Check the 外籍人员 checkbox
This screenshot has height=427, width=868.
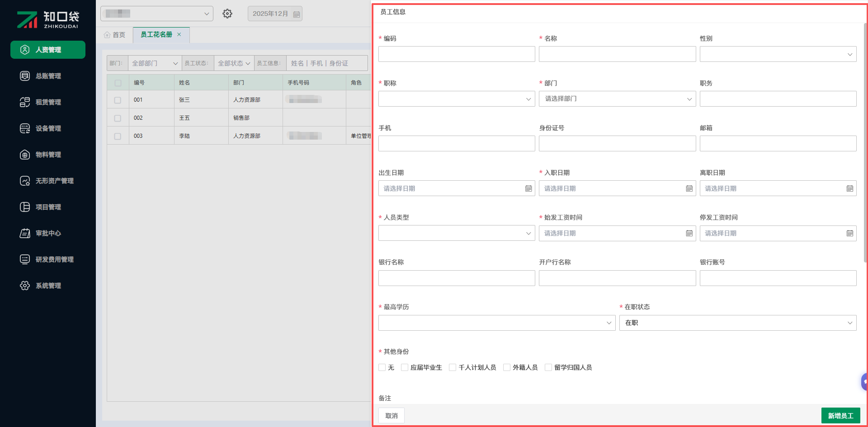[x=507, y=367]
